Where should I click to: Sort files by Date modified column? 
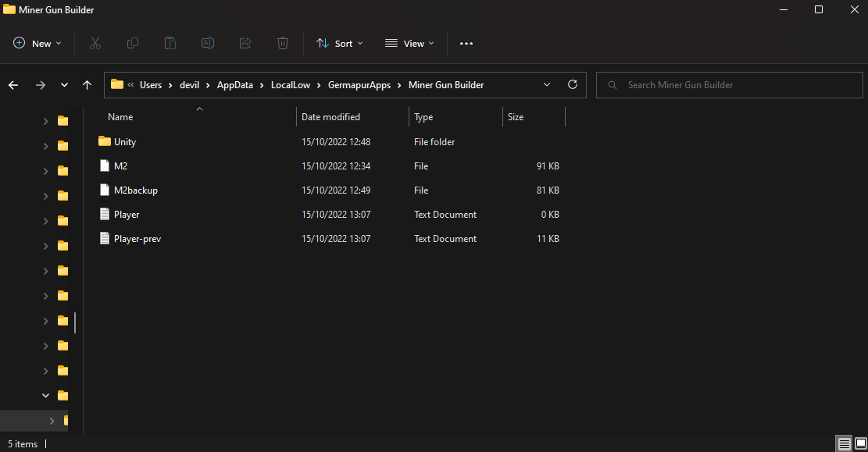[331, 117]
